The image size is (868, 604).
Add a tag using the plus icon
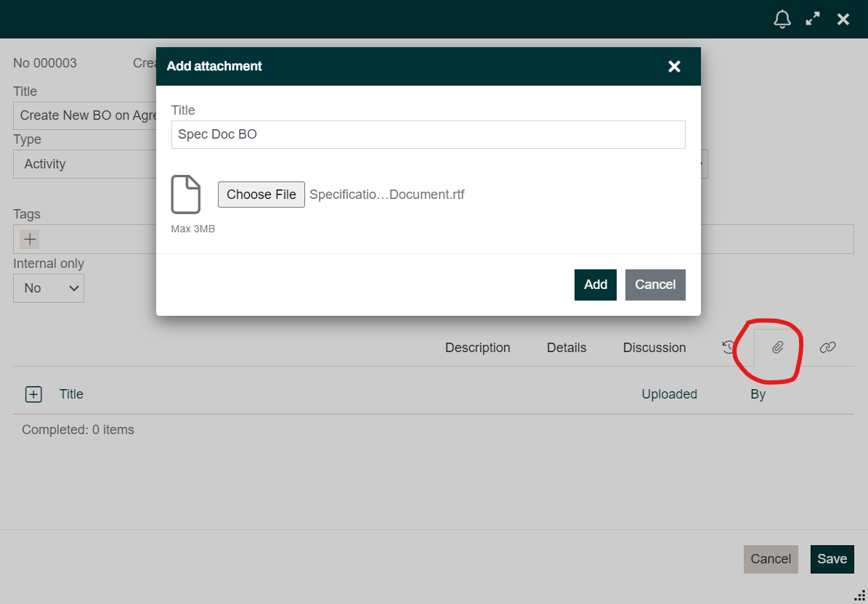(28, 239)
